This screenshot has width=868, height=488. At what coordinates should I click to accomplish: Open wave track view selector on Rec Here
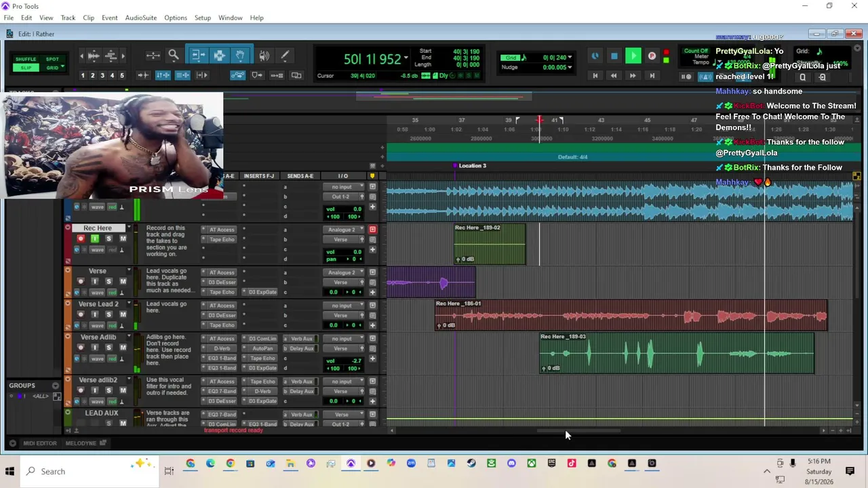tap(98, 250)
